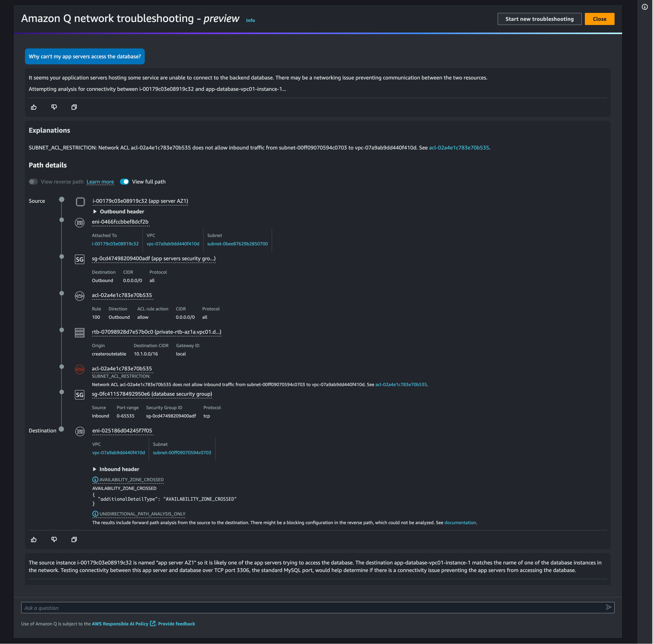Open subnet-0bee87629b2850700 link

tap(237, 244)
